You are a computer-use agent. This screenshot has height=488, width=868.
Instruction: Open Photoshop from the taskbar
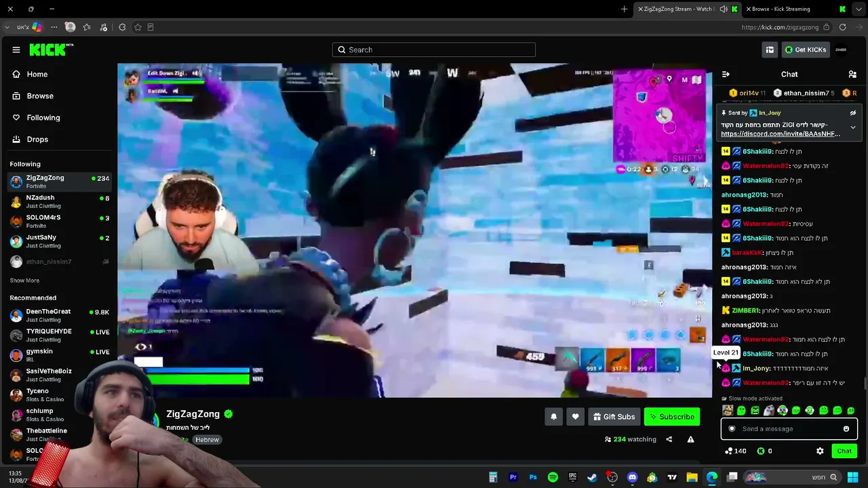pos(533,477)
